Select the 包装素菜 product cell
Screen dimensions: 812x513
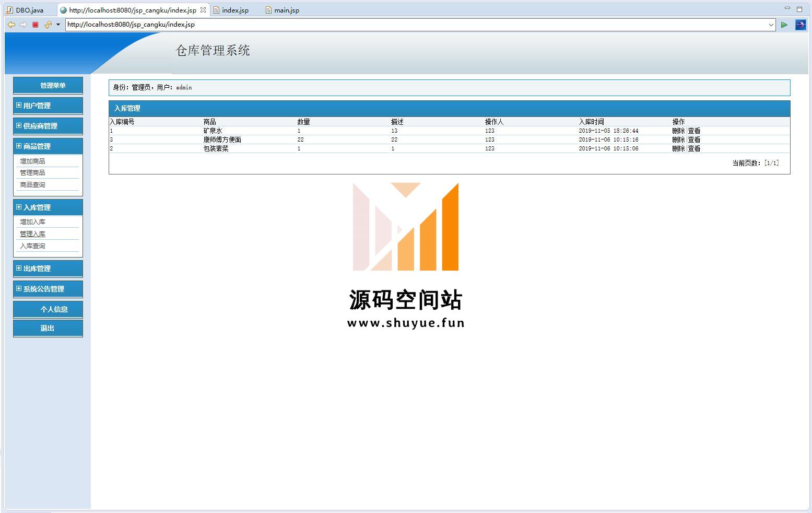[216, 149]
